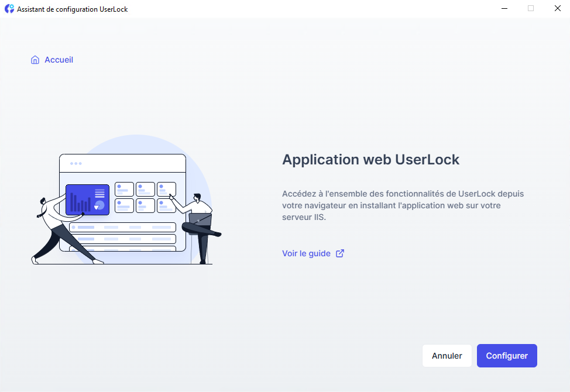Click the web dashboard illustration

coord(126,200)
